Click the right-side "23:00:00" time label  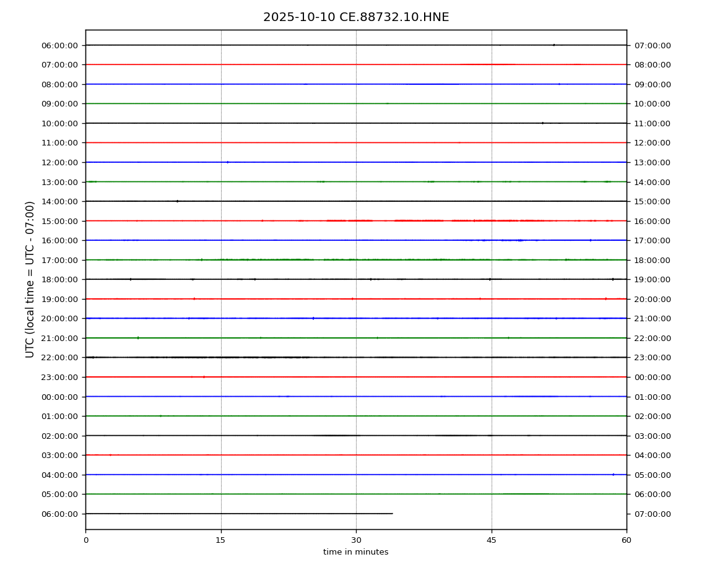(652, 358)
